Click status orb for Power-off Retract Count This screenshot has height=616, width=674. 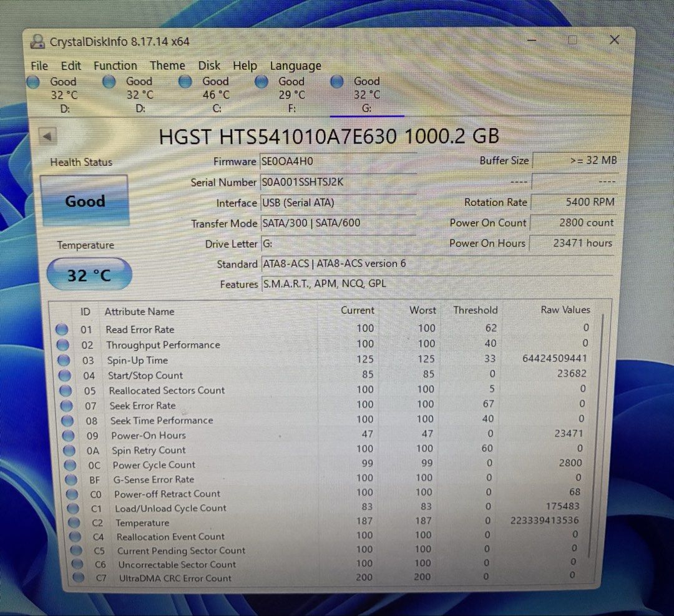pyautogui.click(x=72, y=494)
